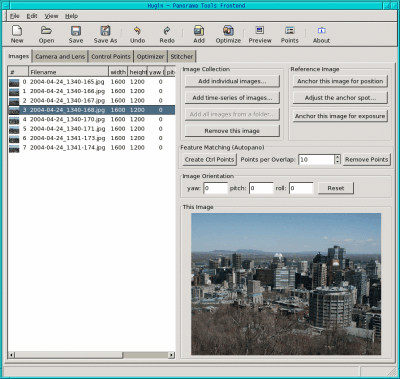The width and height of the screenshot is (400, 379).
Task: Click the New project toolbar icon
Action: click(x=17, y=31)
